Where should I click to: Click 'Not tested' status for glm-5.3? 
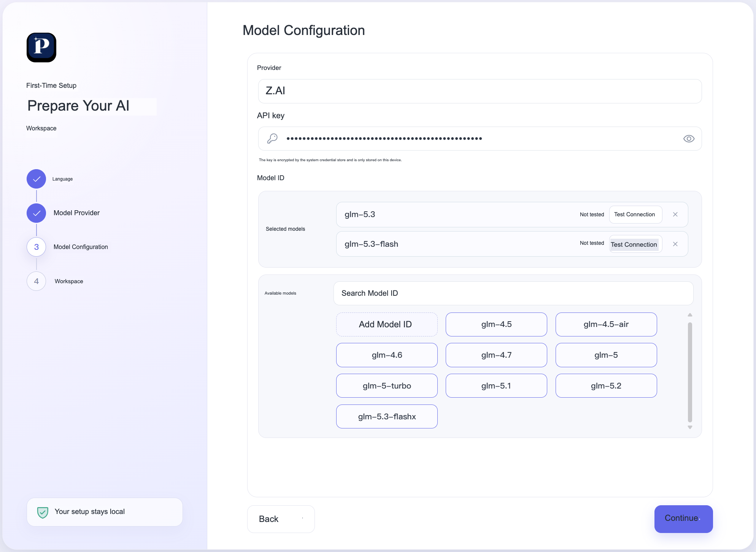click(592, 214)
